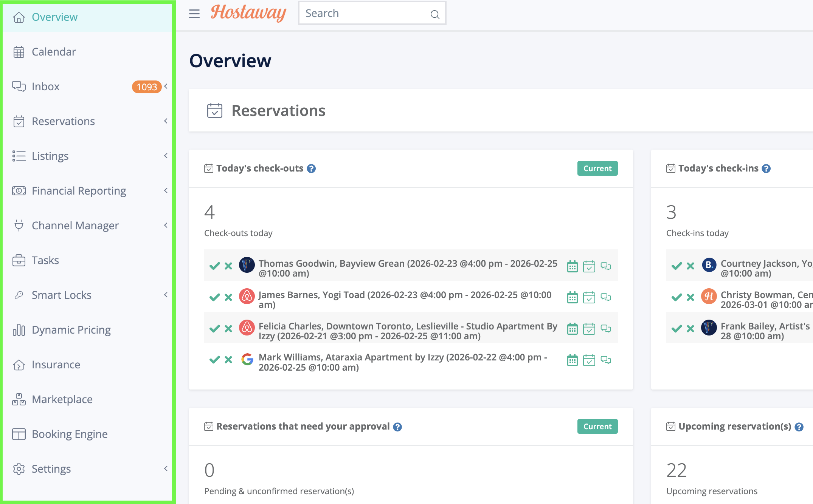Click help icon beside Reservations that need approval
Screen dimensions: 813x504
coord(397,427)
